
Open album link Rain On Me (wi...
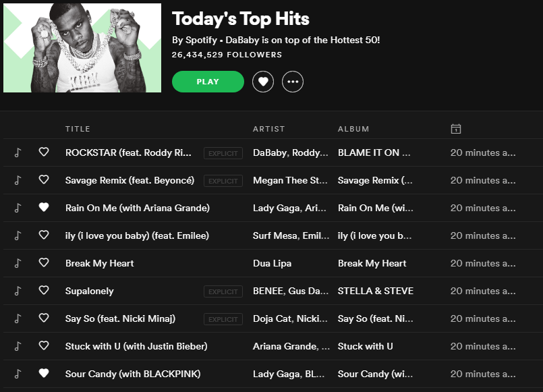(x=376, y=208)
